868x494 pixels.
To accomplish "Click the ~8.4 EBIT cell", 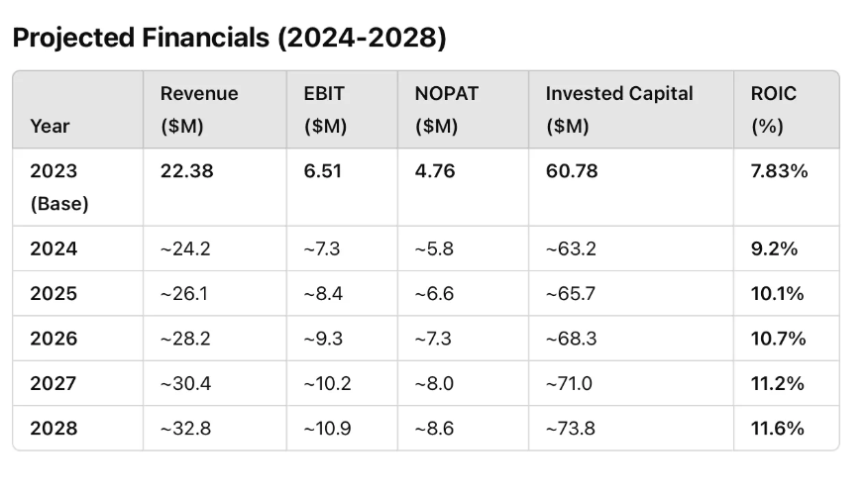I will [323, 294].
